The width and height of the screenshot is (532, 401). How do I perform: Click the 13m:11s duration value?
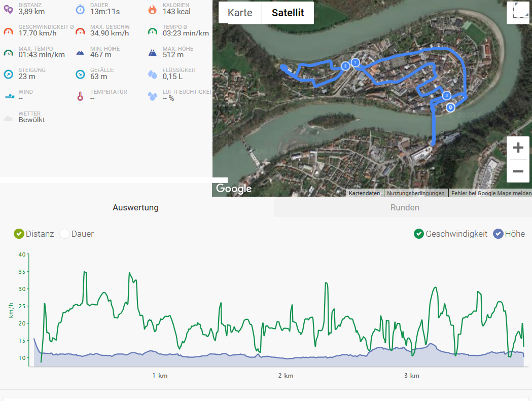tap(105, 12)
